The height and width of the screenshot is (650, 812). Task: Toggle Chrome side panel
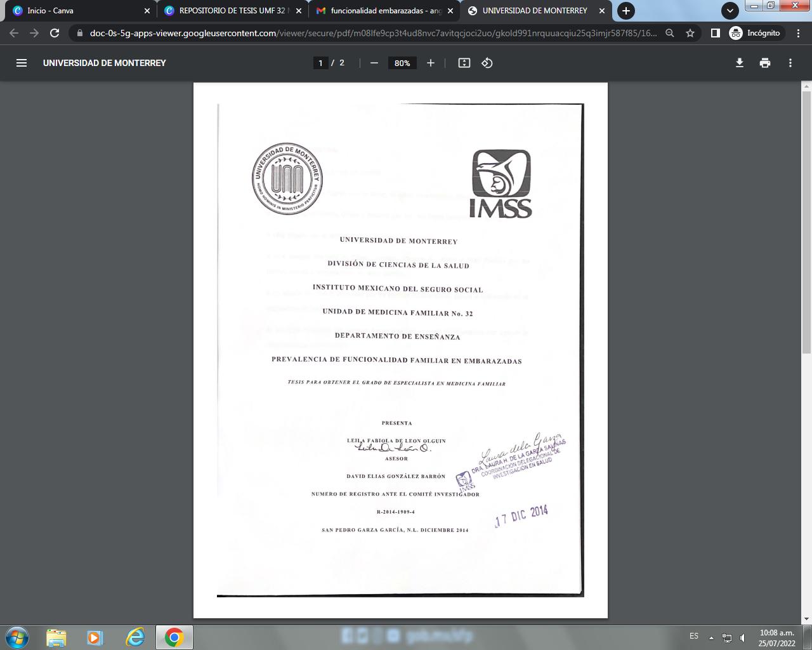[715, 33]
